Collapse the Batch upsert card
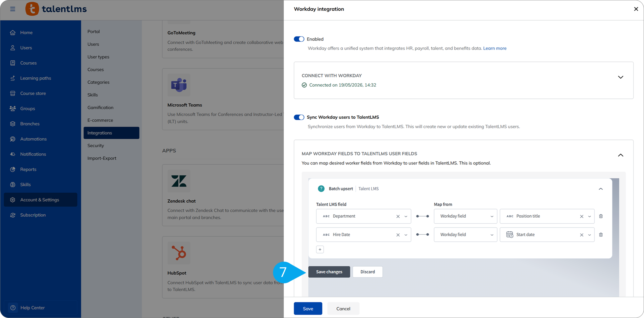Image resolution: width=644 pixels, height=318 pixels. 601,189
